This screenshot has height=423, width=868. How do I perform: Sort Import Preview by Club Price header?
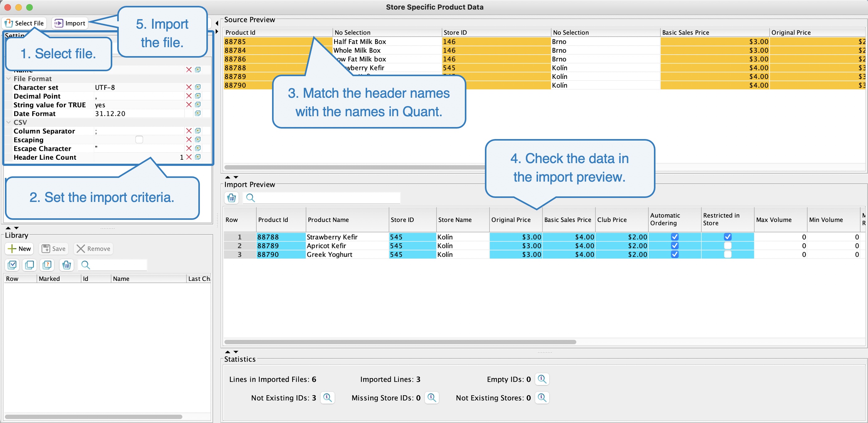pos(622,220)
